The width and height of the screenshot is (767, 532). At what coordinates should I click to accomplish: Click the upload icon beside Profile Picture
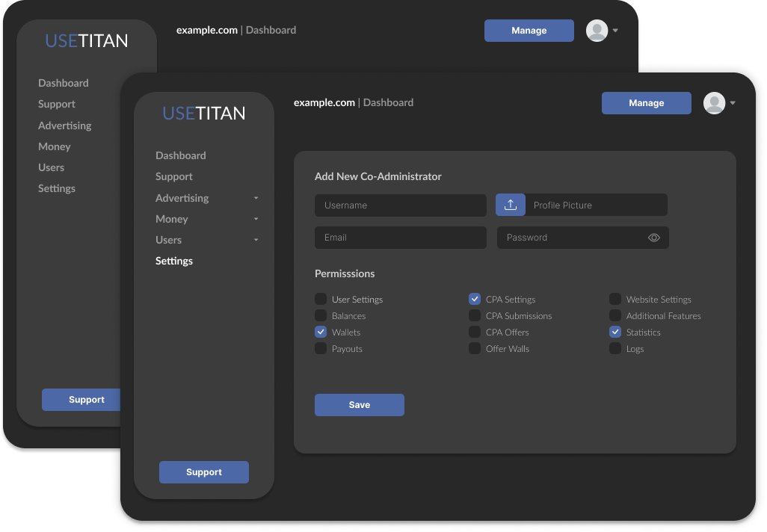(x=510, y=205)
